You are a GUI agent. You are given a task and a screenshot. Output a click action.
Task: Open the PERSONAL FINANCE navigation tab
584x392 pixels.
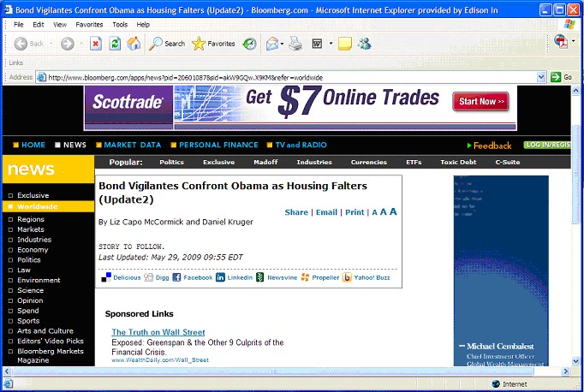pos(215,145)
